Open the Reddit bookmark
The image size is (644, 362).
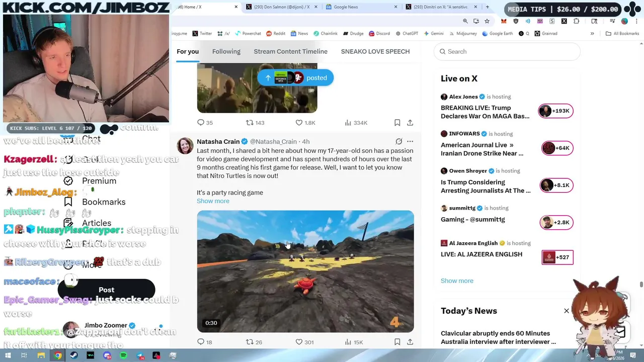(276, 34)
